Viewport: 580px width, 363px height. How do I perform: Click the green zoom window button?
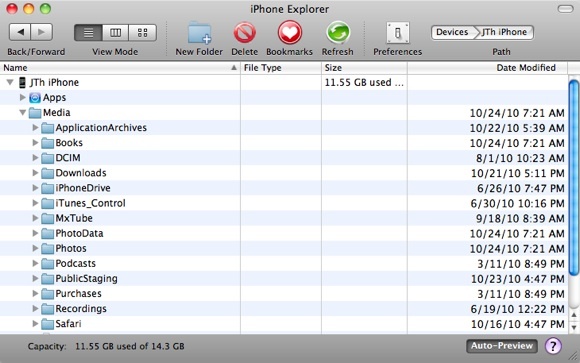(x=45, y=8)
